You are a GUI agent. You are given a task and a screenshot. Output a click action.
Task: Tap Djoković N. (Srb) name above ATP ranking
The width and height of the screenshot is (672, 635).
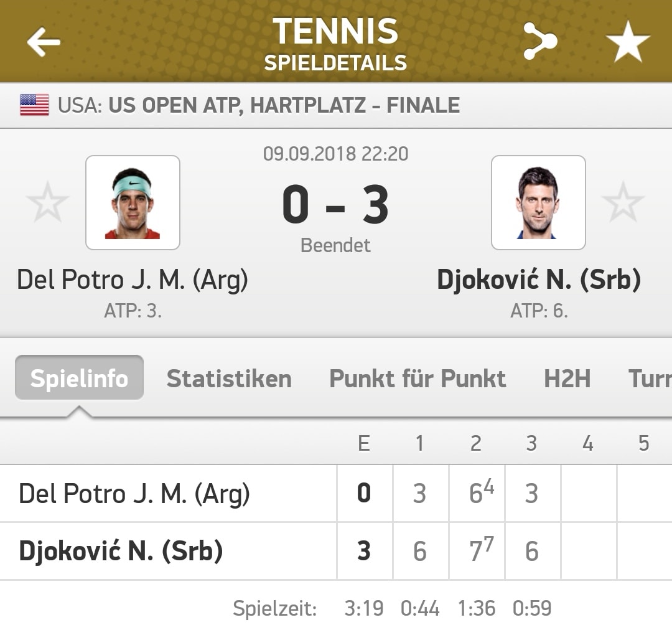[539, 280]
